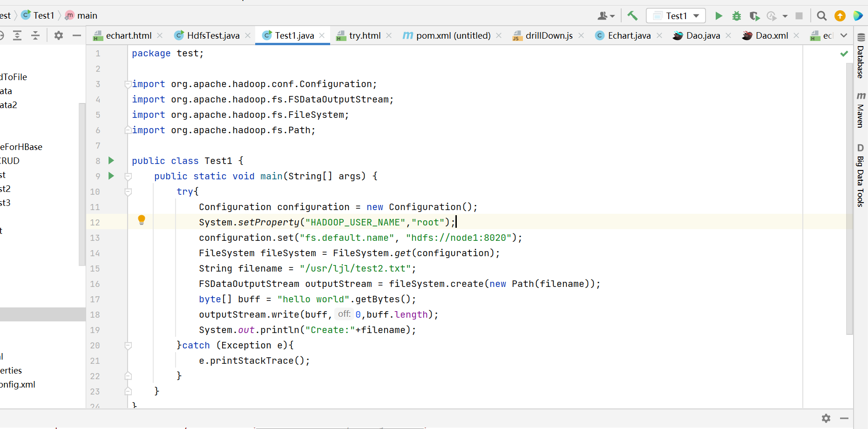Close the Dao.java tab
This screenshot has height=429, width=868.
coord(728,35)
